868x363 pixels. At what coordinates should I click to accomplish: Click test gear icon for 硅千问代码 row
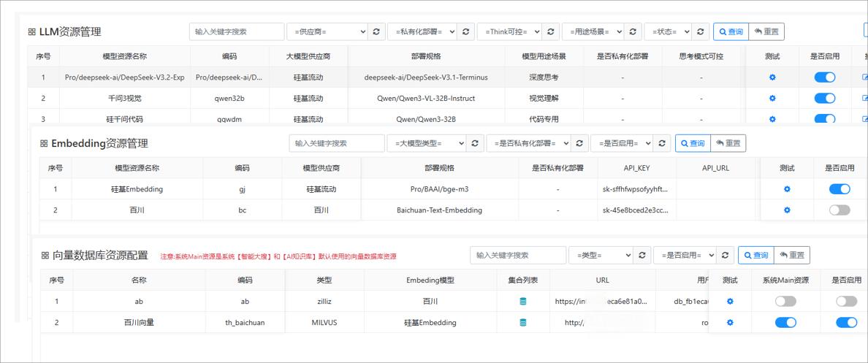[x=772, y=119]
